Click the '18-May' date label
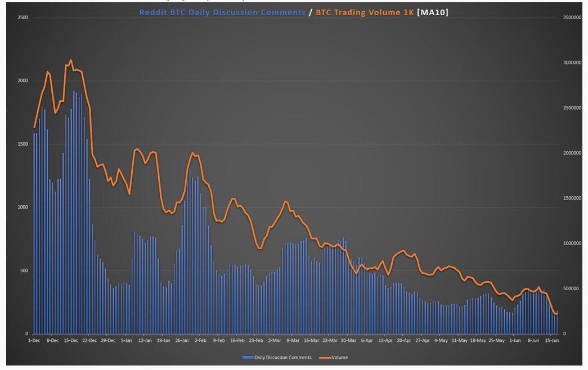Viewport: 588px width, 370px height. click(478, 340)
